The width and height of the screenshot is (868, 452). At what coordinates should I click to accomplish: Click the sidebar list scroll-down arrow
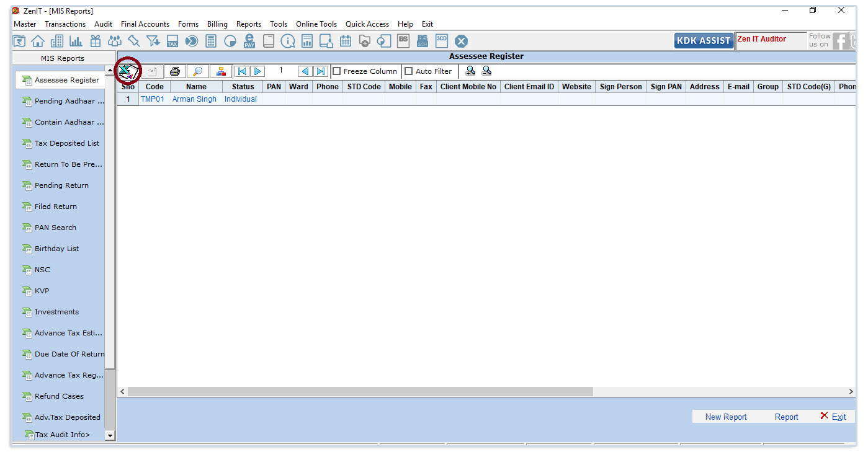pyautogui.click(x=110, y=436)
